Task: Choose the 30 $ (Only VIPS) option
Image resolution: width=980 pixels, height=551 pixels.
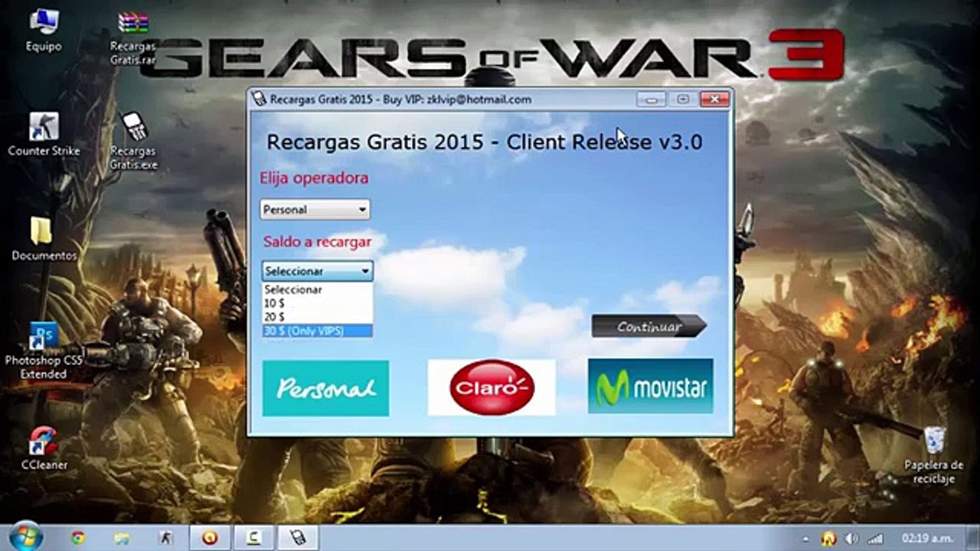Action: 318,331
